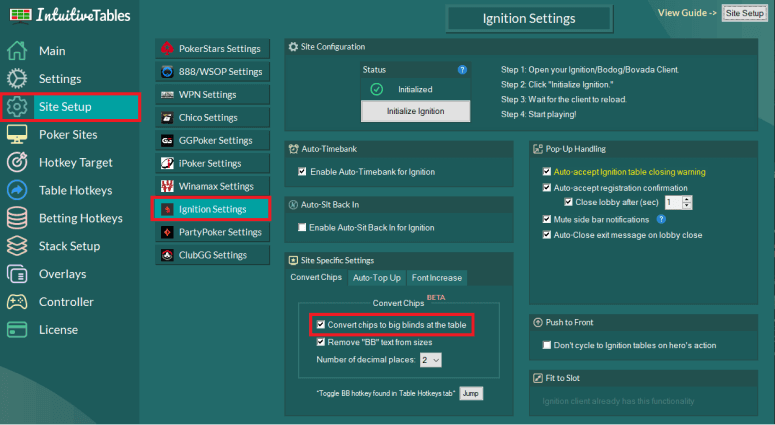Click the Settings gear icon in sidebar
Image resolution: width=775 pixels, height=425 pixels.
pyautogui.click(x=17, y=79)
